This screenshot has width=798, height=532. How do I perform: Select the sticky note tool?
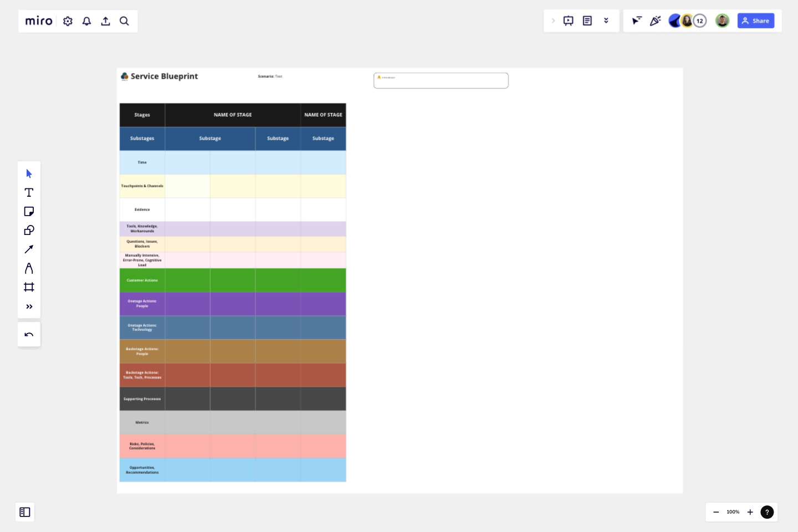pos(29,211)
